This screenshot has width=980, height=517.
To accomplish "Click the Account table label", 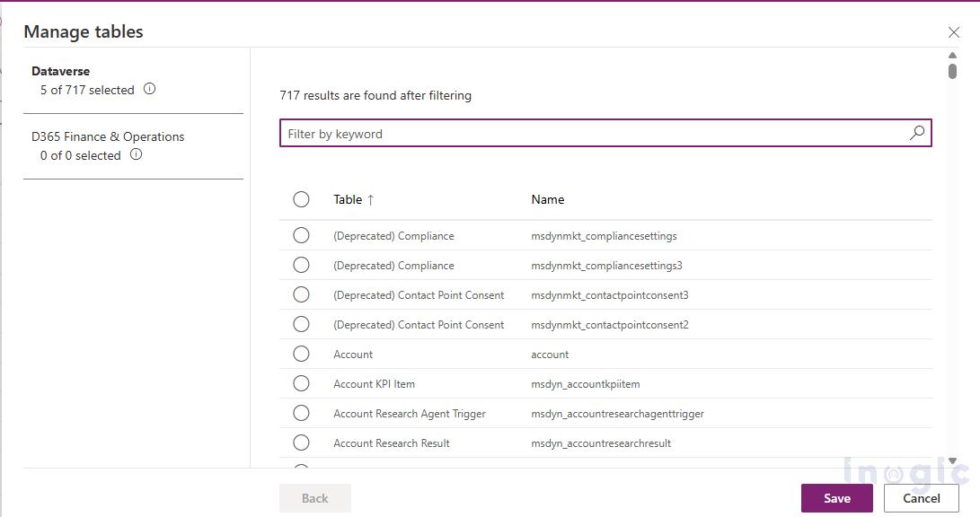I will [x=353, y=354].
